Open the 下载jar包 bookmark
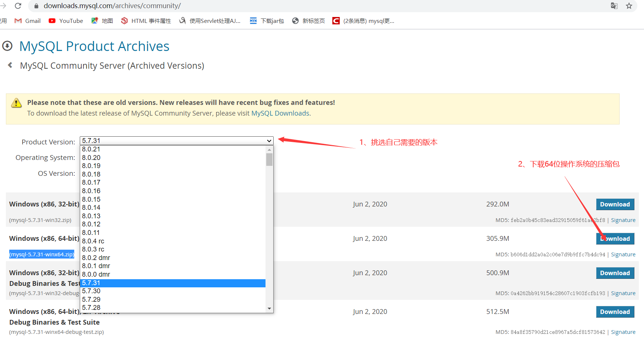The image size is (644, 342). pyautogui.click(x=267, y=21)
